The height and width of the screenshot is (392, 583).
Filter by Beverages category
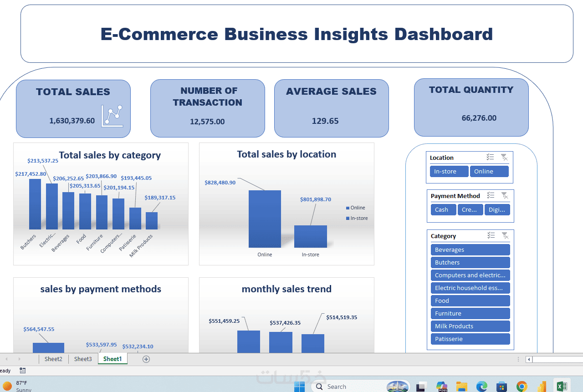click(470, 250)
